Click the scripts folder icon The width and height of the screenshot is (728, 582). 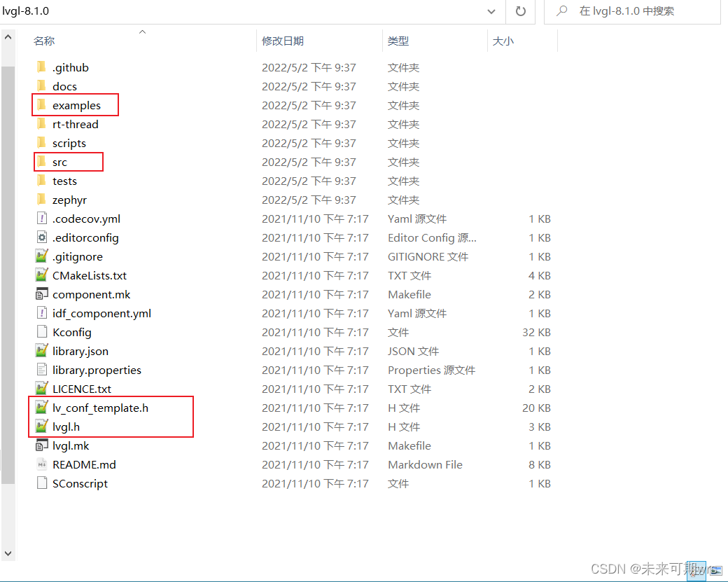click(x=41, y=143)
